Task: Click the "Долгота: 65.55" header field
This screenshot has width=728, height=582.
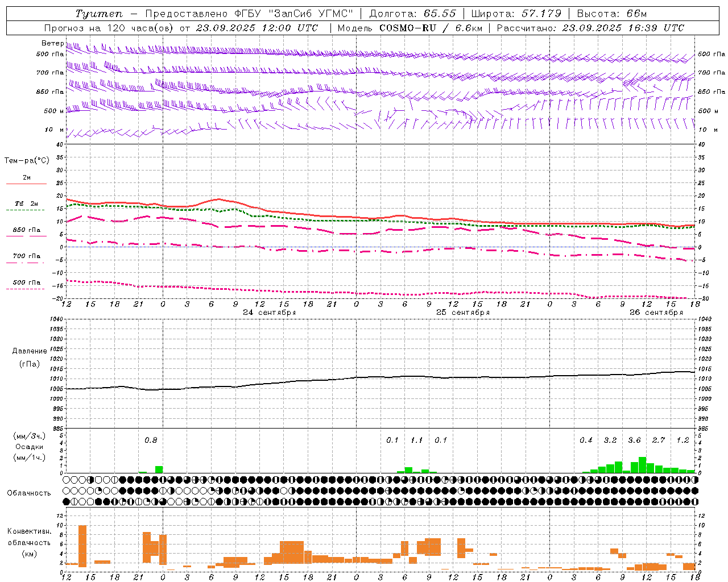Action: (x=412, y=14)
